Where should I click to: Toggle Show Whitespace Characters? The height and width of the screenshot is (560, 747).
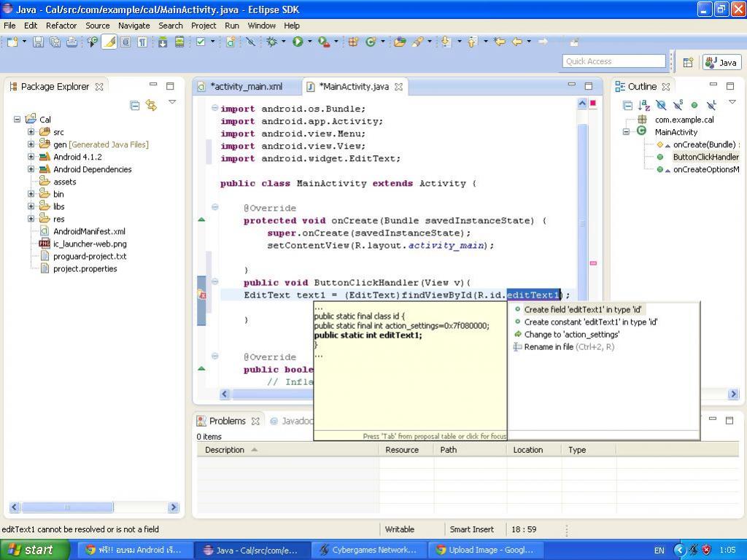pyautogui.click(x=142, y=42)
